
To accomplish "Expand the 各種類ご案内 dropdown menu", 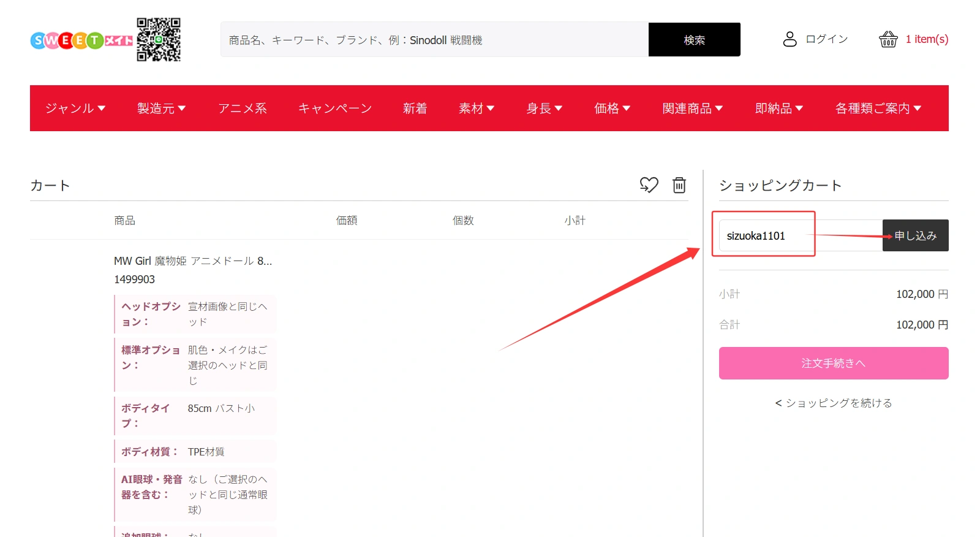I will click(x=878, y=109).
